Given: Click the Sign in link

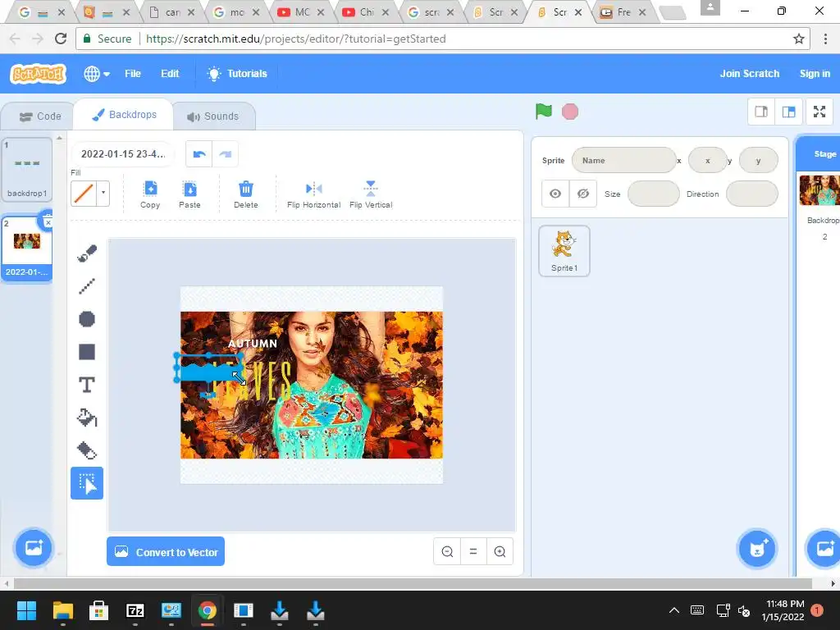Looking at the screenshot, I should click(815, 74).
